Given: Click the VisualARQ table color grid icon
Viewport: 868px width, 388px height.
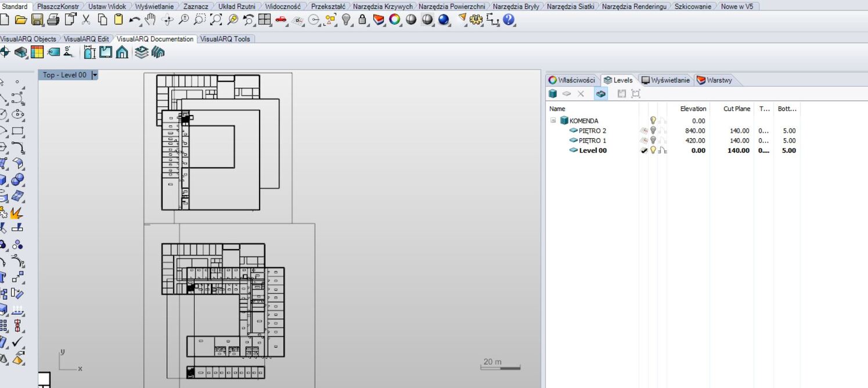Looking at the screenshot, I should [x=37, y=52].
